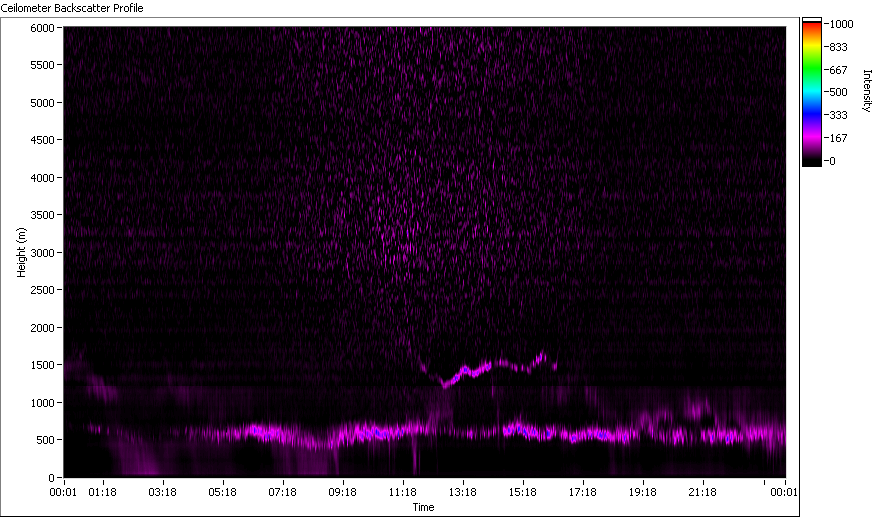Click the 01:18 time axis label

pos(102,492)
